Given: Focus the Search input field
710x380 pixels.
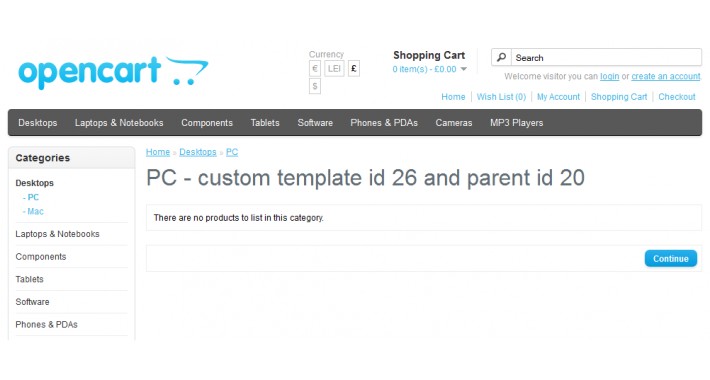Looking at the screenshot, I should [606, 58].
